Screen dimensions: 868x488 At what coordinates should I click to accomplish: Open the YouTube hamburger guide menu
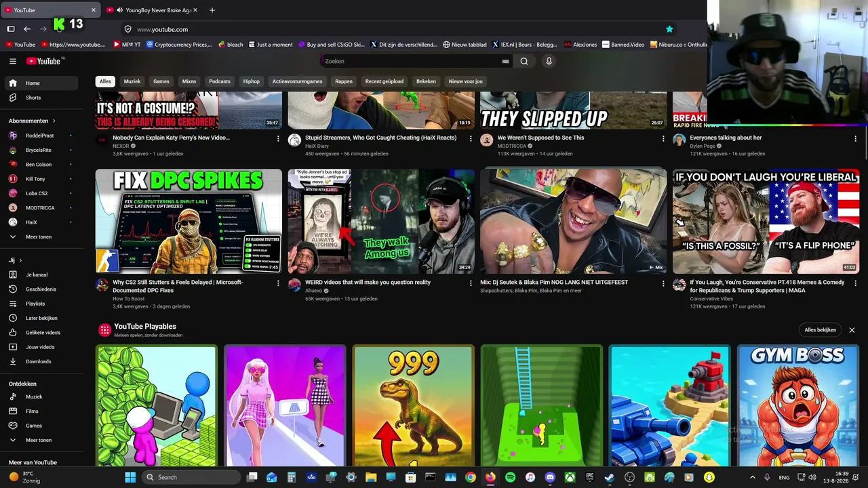point(13,61)
